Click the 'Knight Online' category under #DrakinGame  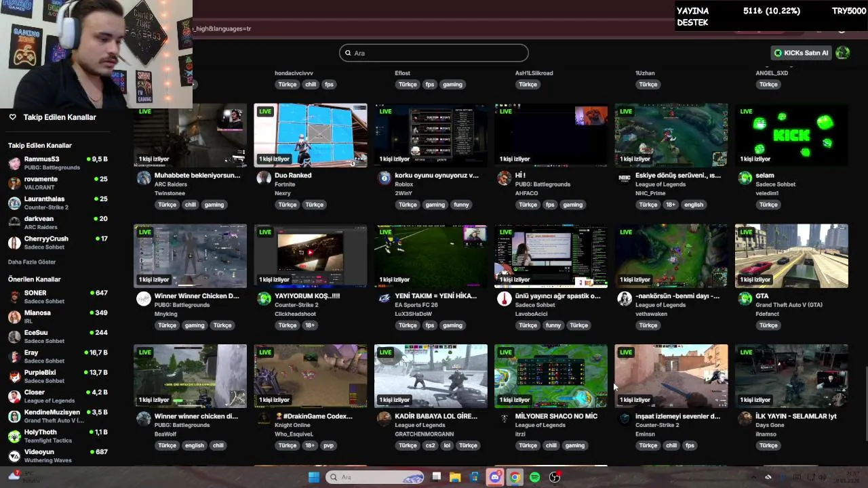pyautogui.click(x=292, y=425)
